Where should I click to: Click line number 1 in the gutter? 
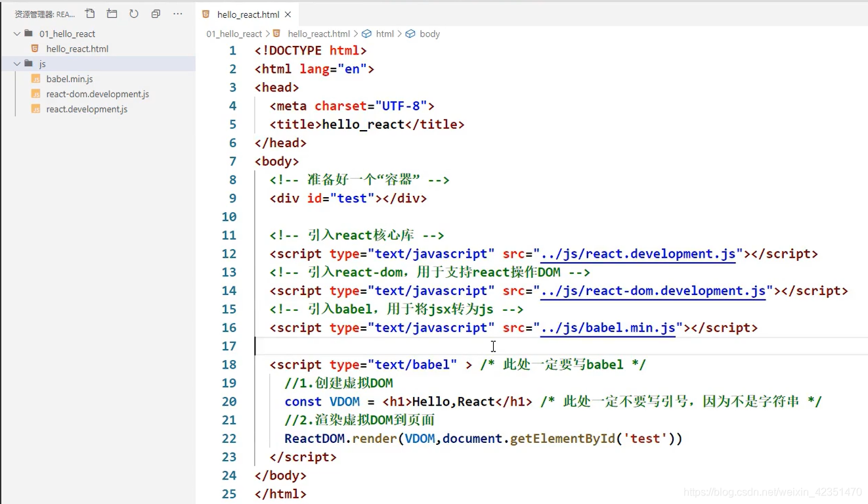[x=232, y=51]
